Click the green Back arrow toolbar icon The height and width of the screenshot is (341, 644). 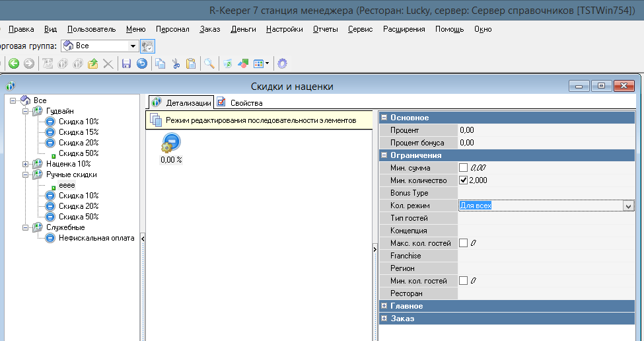14,63
